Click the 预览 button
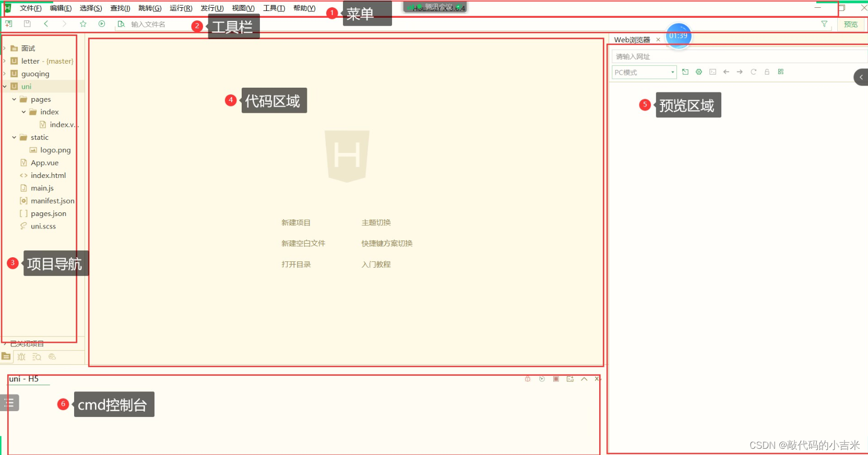This screenshot has width=868, height=455. coord(851,24)
